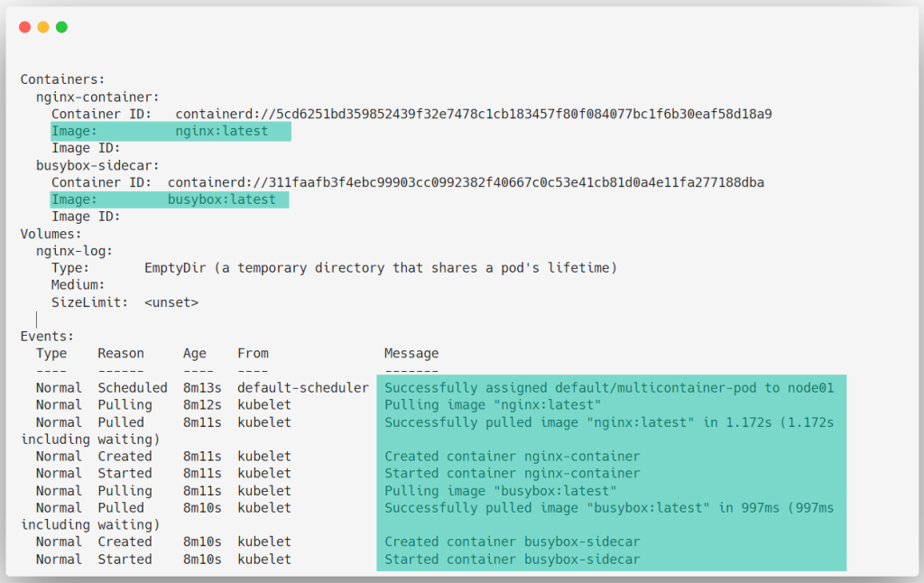Image resolution: width=924 pixels, height=583 pixels.
Task: Click 'Created container busybox-sidecar' message
Action: click(513, 541)
